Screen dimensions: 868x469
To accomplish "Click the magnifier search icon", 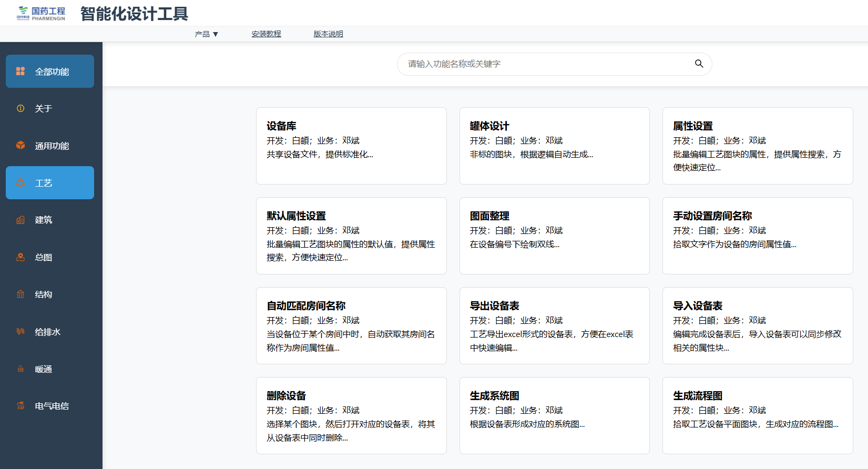I will [699, 64].
